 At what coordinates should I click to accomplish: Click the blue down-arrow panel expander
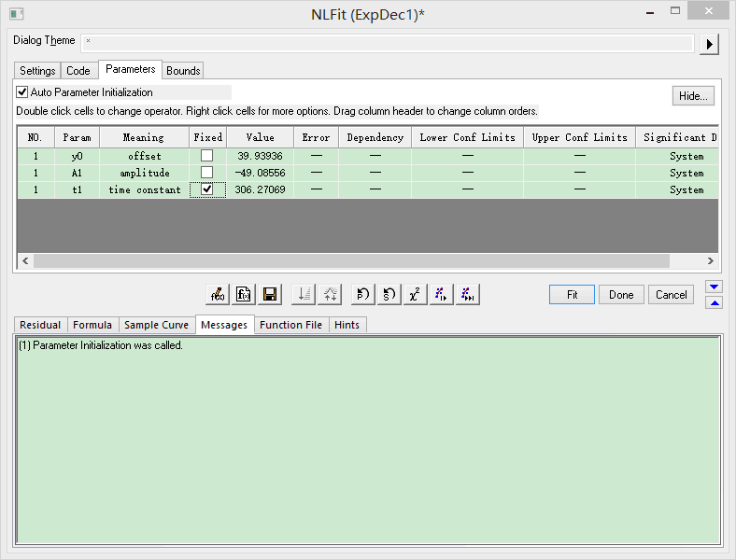point(714,287)
